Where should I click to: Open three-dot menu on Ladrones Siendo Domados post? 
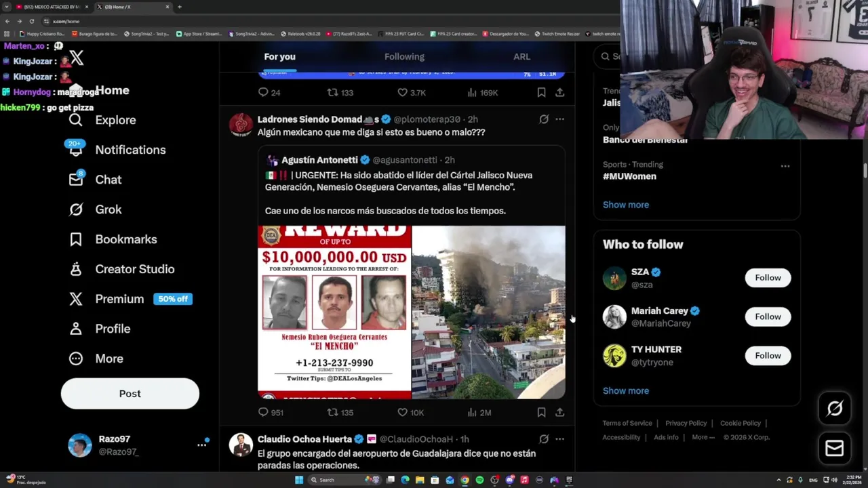(559, 119)
